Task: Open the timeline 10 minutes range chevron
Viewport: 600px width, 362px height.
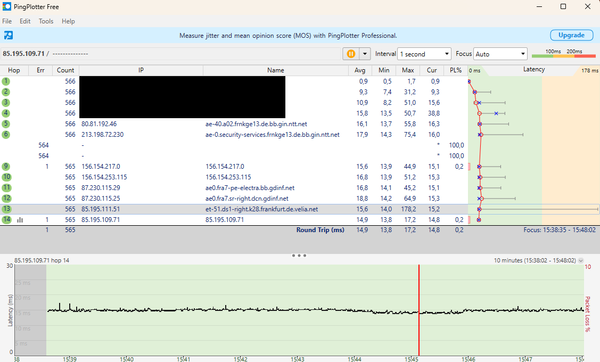Action: click(x=580, y=261)
